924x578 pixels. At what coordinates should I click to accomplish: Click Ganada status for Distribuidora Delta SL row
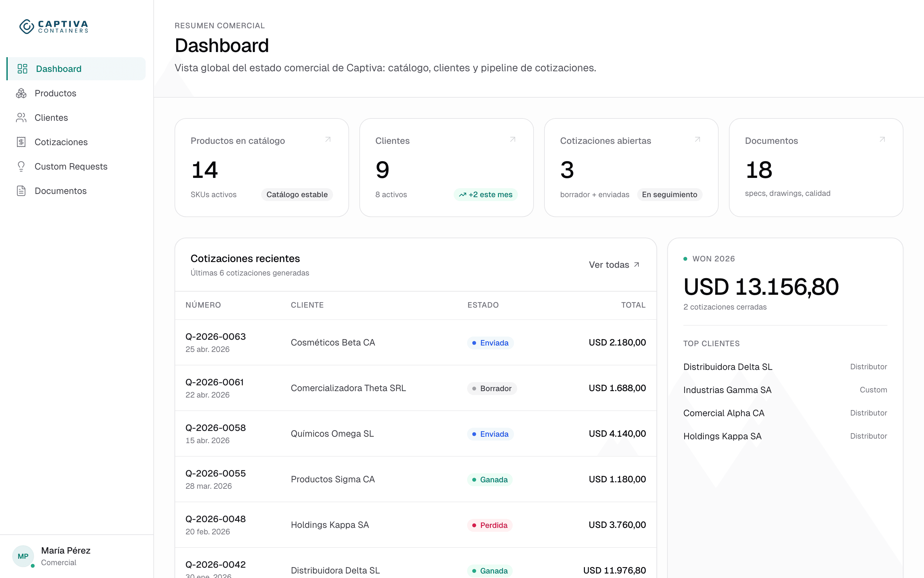click(x=490, y=571)
